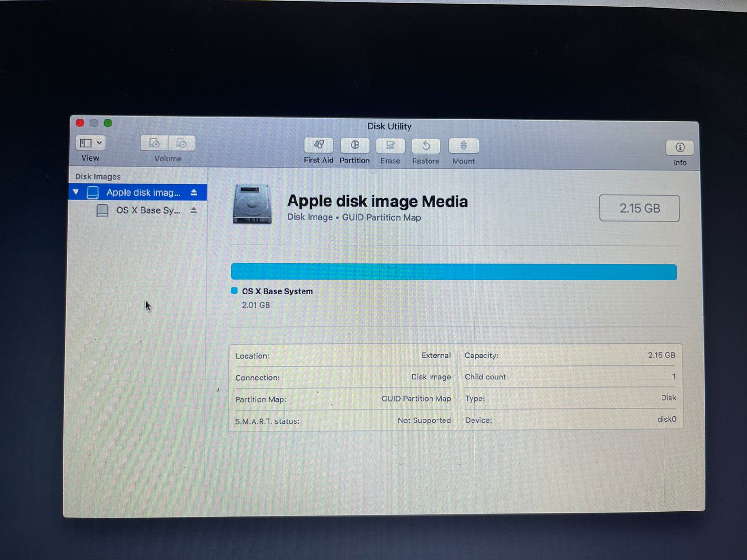This screenshot has height=560, width=747.
Task: Click the large hard drive image
Action: click(x=252, y=204)
